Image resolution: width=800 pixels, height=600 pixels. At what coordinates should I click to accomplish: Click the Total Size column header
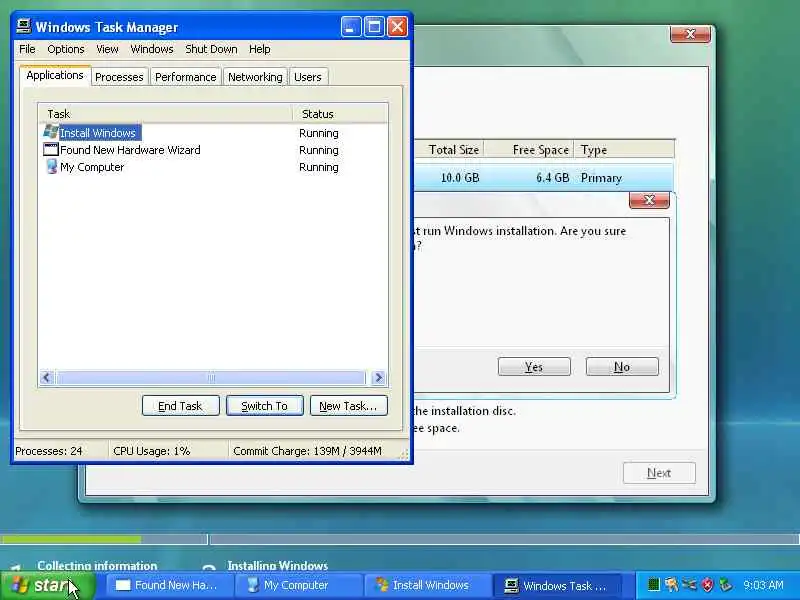[449, 149]
